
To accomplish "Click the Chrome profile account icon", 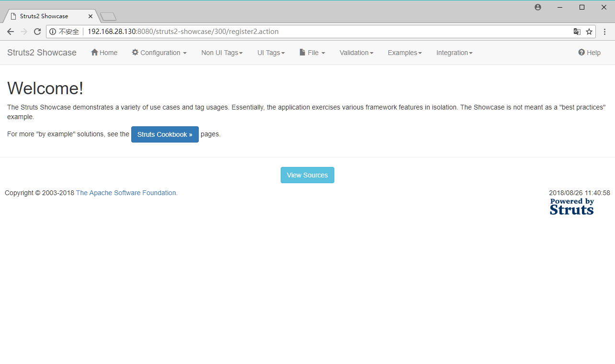I will tap(538, 7).
